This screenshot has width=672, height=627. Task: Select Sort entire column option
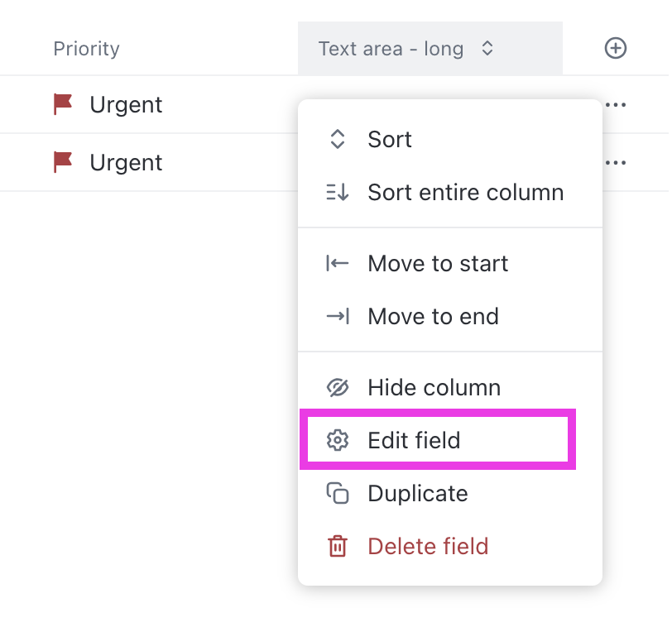[450, 192]
